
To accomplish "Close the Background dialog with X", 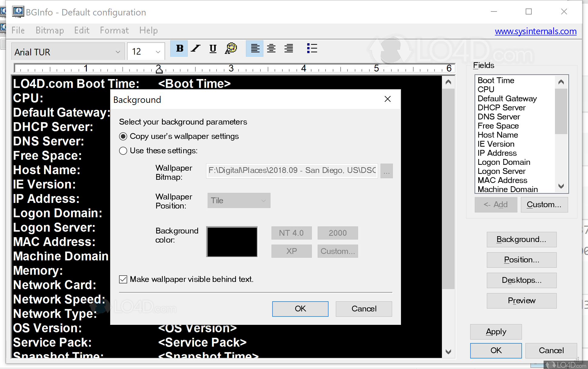I will click(388, 99).
